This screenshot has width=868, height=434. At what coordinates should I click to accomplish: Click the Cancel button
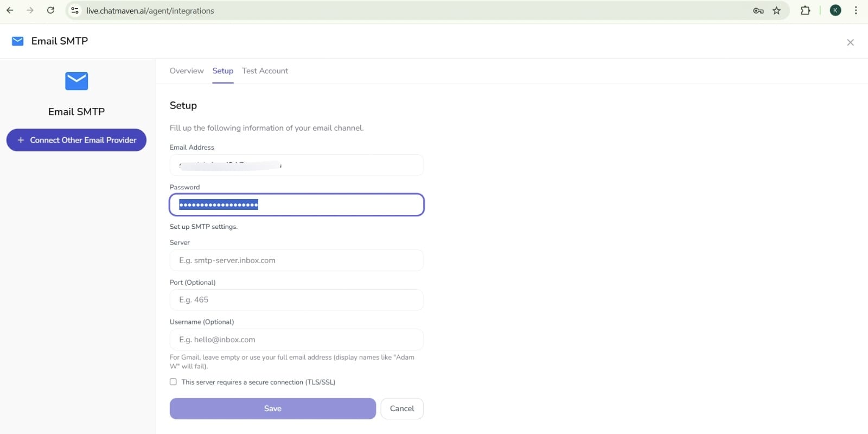click(402, 409)
